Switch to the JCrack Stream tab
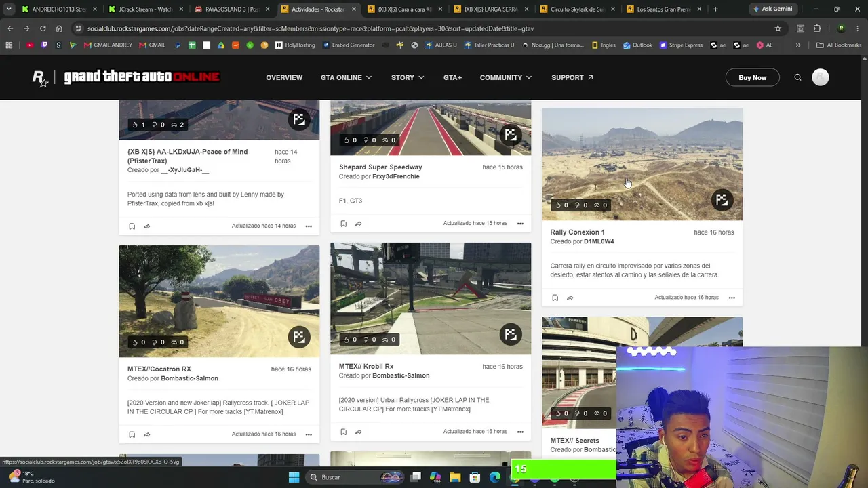This screenshot has height=488, width=868. (145, 9)
